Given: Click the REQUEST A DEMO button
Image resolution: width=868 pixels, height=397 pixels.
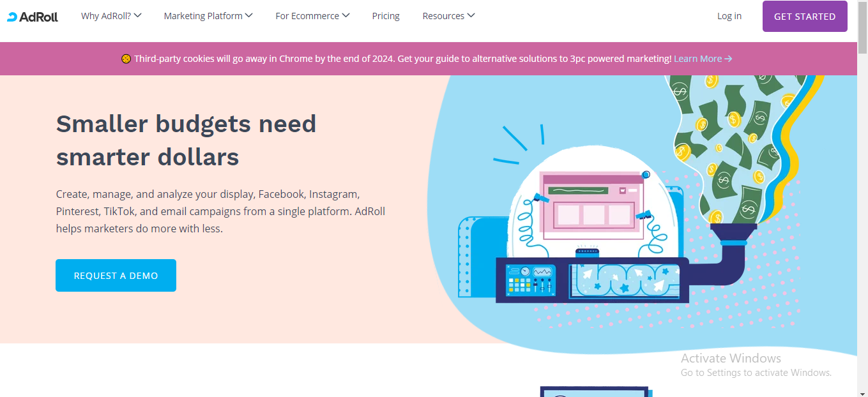Looking at the screenshot, I should [x=116, y=276].
